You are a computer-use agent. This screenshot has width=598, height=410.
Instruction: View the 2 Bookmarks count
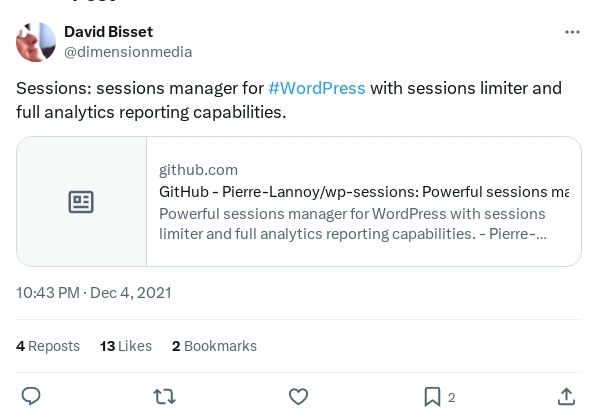[214, 346]
